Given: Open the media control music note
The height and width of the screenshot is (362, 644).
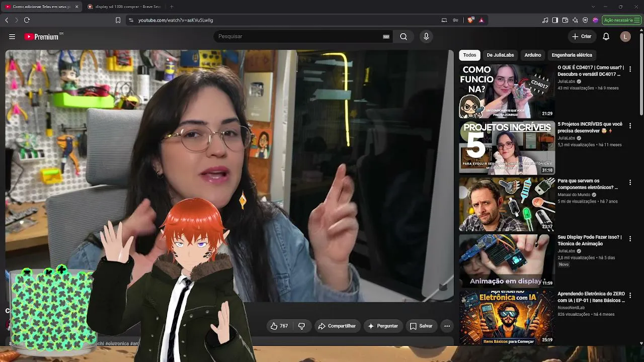Looking at the screenshot, I should point(545,20).
